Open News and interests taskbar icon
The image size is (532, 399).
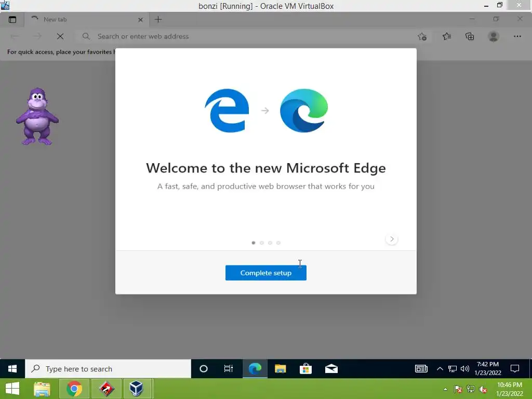(x=421, y=369)
